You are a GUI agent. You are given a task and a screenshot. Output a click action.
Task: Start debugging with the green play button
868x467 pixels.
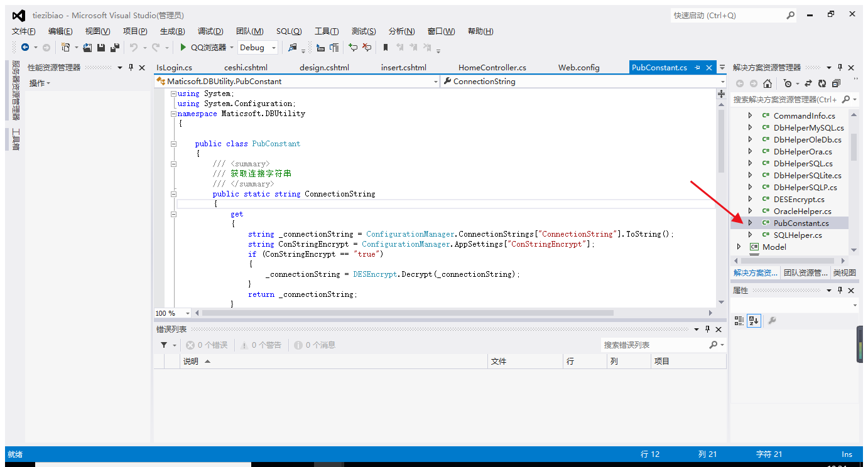(183, 47)
